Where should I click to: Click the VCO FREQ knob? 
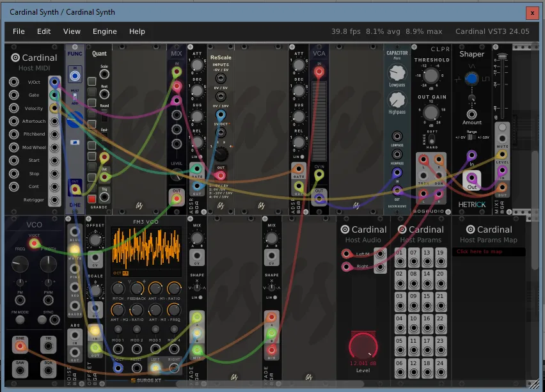20,265
